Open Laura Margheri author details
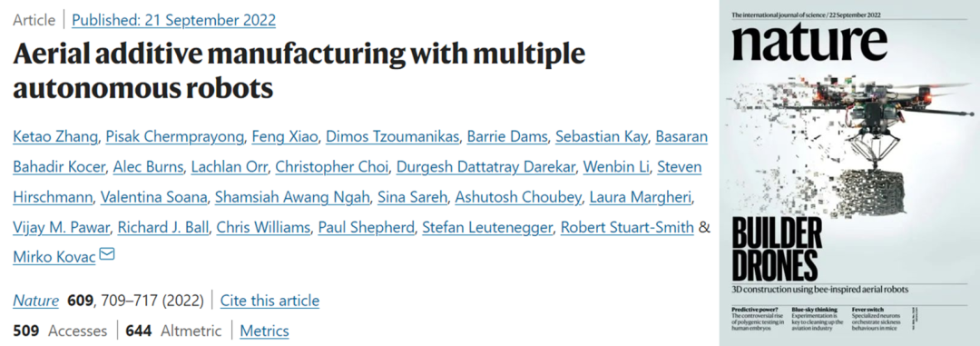980x346 pixels. [x=640, y=197]
